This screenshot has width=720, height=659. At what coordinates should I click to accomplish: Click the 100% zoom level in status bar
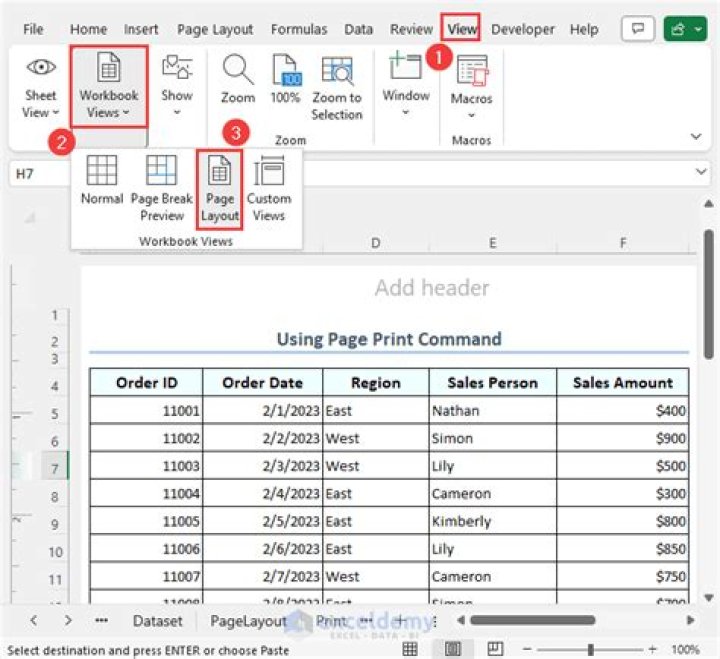(x=685, y=649)
